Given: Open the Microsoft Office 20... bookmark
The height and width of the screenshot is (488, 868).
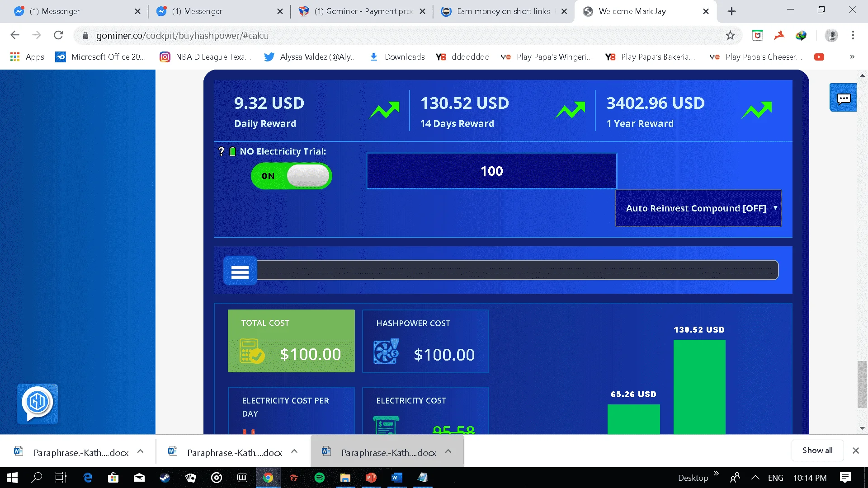Looking at the screenshot, I should [100, 57].
